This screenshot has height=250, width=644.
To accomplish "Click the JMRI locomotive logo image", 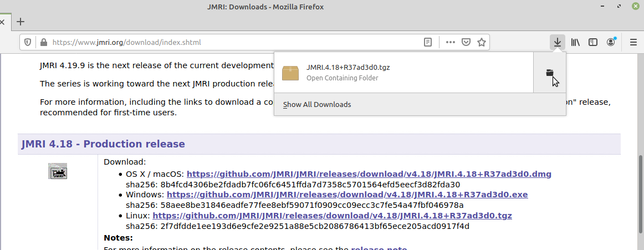I will pos(58,171).
